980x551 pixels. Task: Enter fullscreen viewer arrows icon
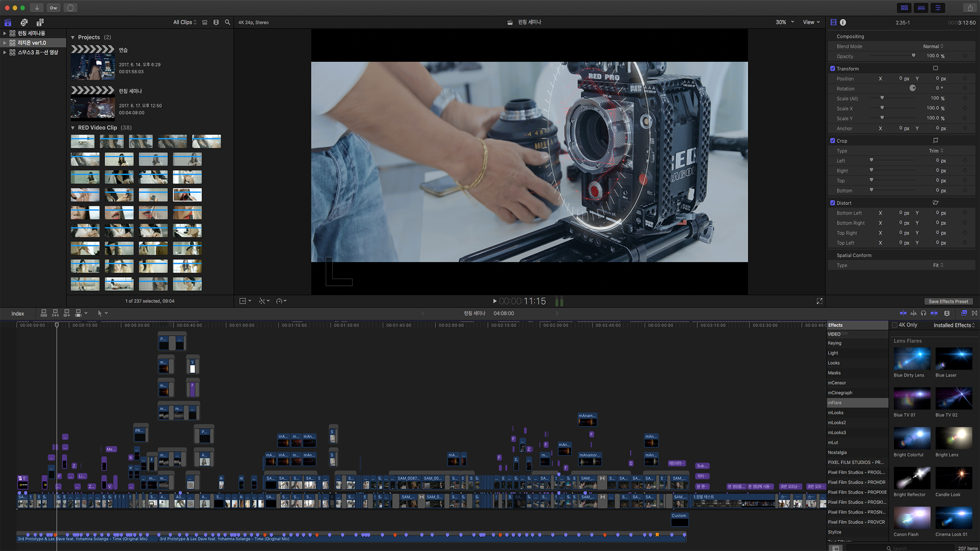(x=819, y=301)
